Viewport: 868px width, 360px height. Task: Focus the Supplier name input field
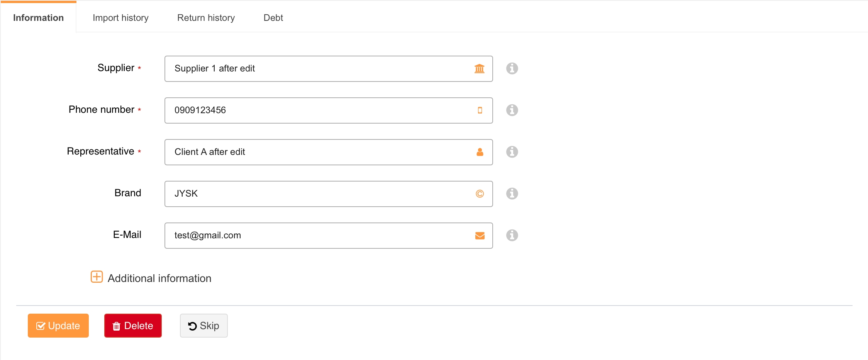pos(317,69)
